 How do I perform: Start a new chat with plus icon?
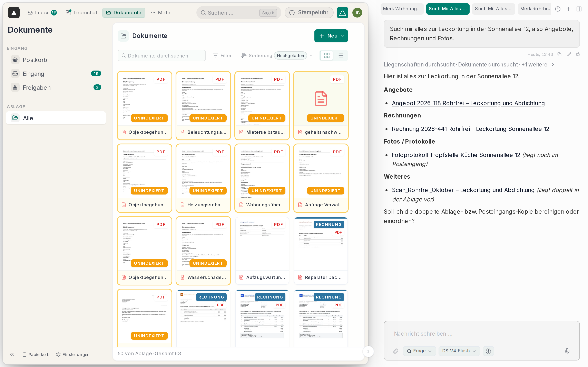(x=568, y=9)
